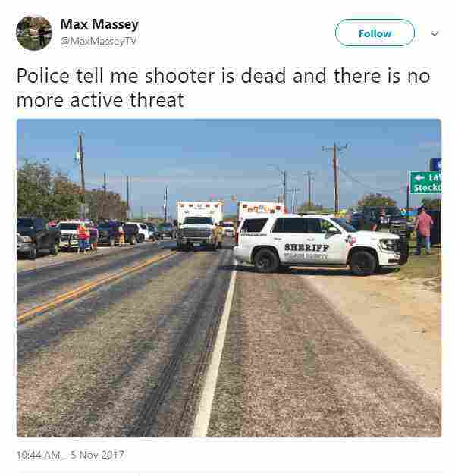
Task: Click the man in red plaid shirt
Action: pyautogui.click(x=423, y=230)
